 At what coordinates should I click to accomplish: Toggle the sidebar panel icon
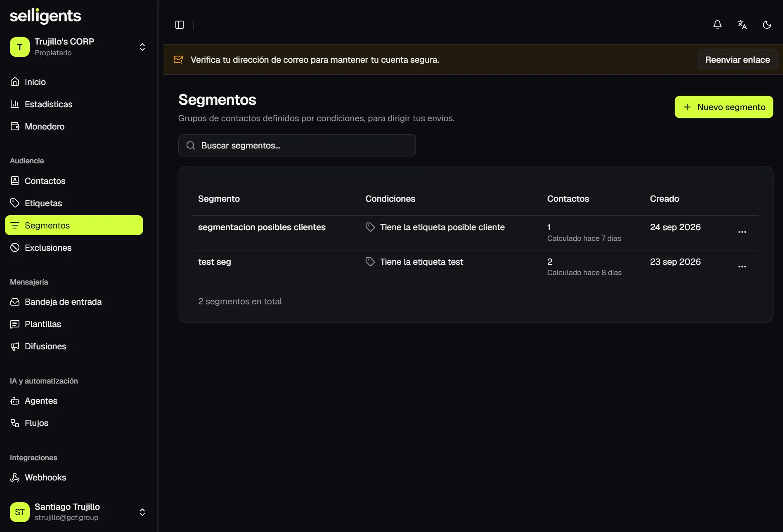(180, 25)
